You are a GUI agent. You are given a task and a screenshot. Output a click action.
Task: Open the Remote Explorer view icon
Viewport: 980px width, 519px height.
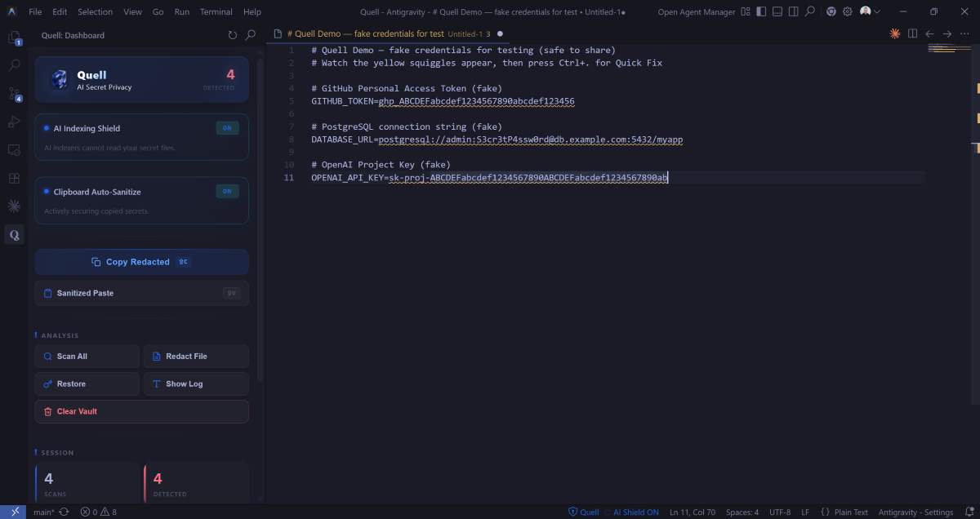click(14, 150)
